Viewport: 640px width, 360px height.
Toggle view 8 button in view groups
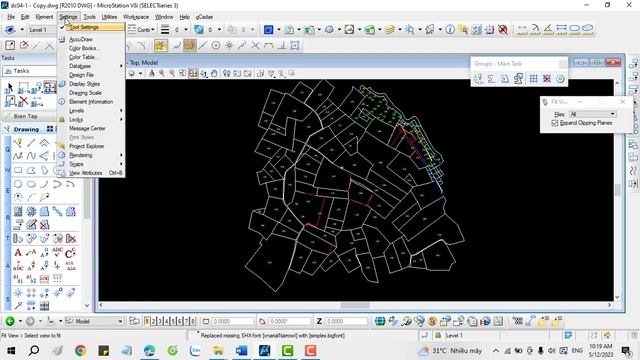coord(193,321)
